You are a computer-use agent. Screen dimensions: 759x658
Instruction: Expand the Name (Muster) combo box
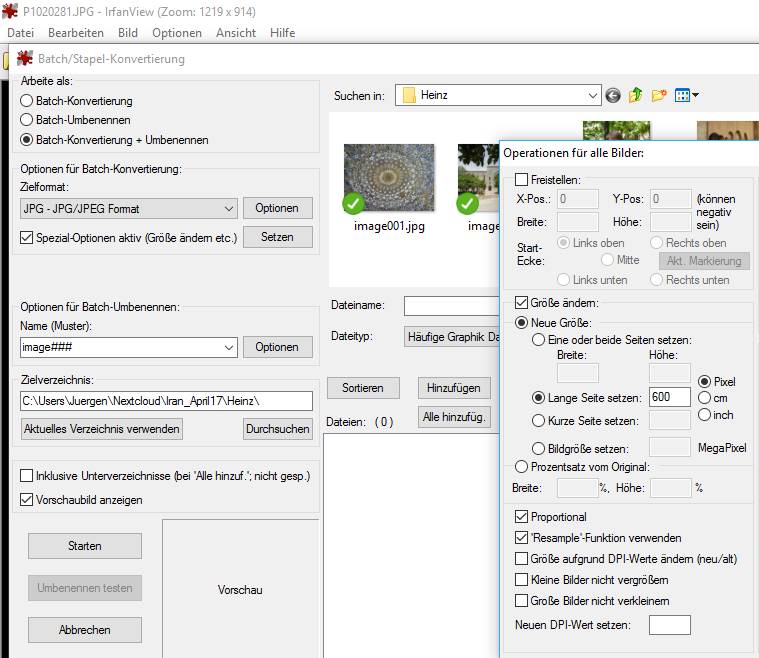click(x=227, y=347)
